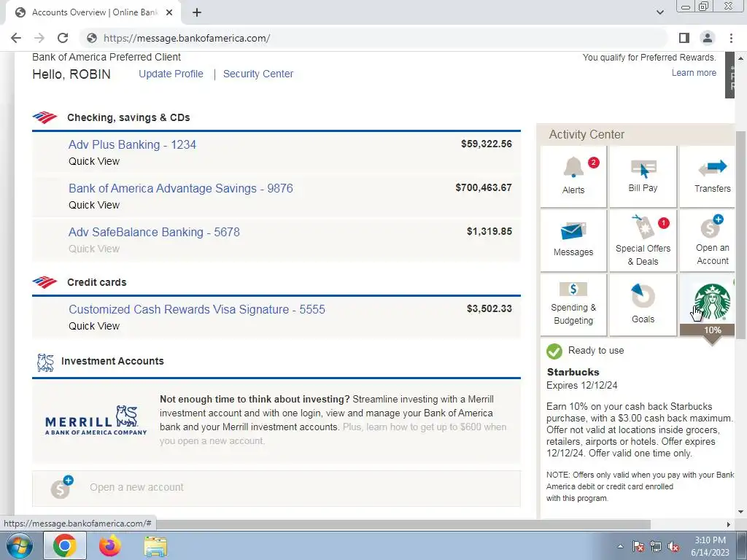Click the dollar coin icon beside Open a new account
The width and height of the screenshot is (747, 560).
[x=61, y=487]
